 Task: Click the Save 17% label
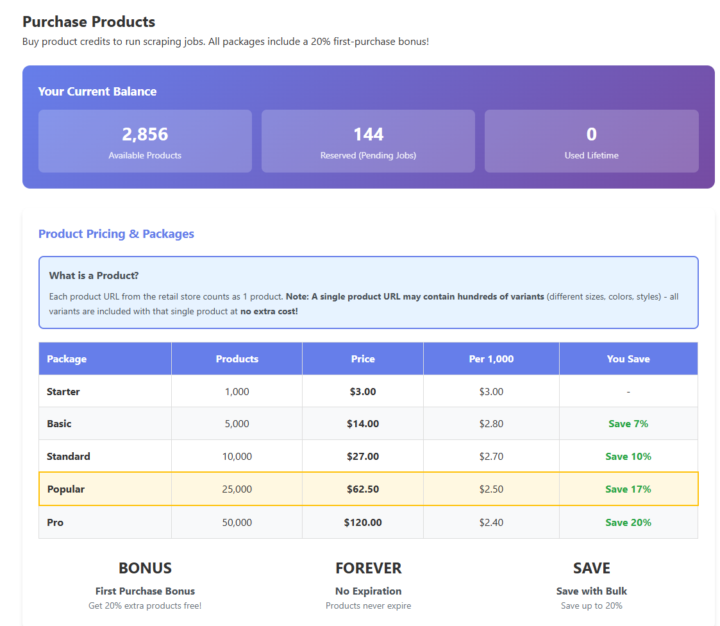[x=628, y=489]
